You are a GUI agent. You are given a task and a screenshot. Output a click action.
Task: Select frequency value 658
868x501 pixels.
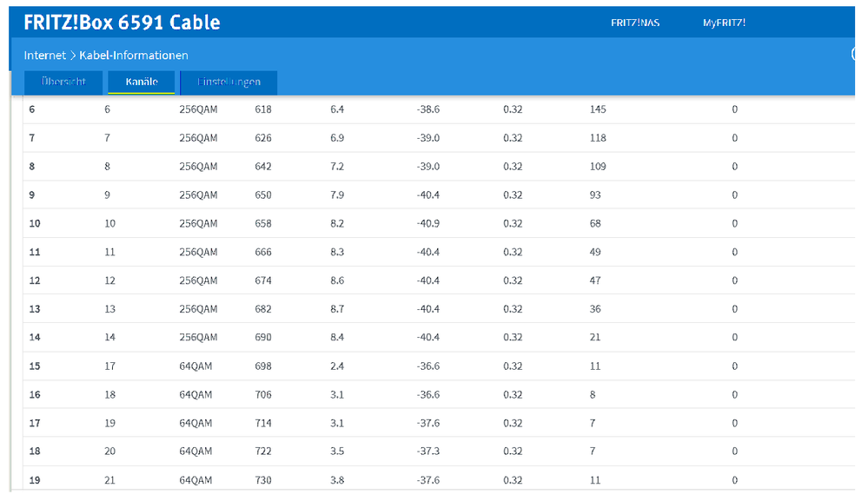click(x=263, y=223)
